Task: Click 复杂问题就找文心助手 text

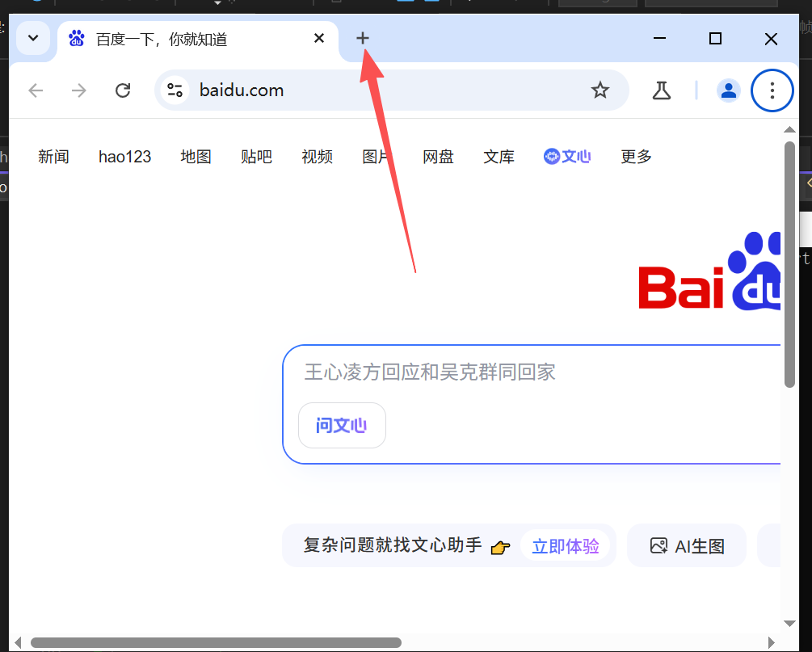Action: pos(393,545)
